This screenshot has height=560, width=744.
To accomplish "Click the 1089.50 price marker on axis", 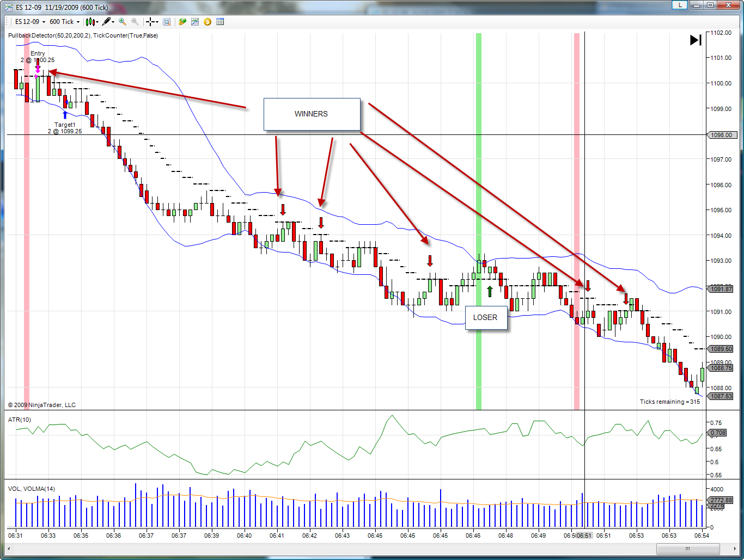I will [x=721, y=349].
